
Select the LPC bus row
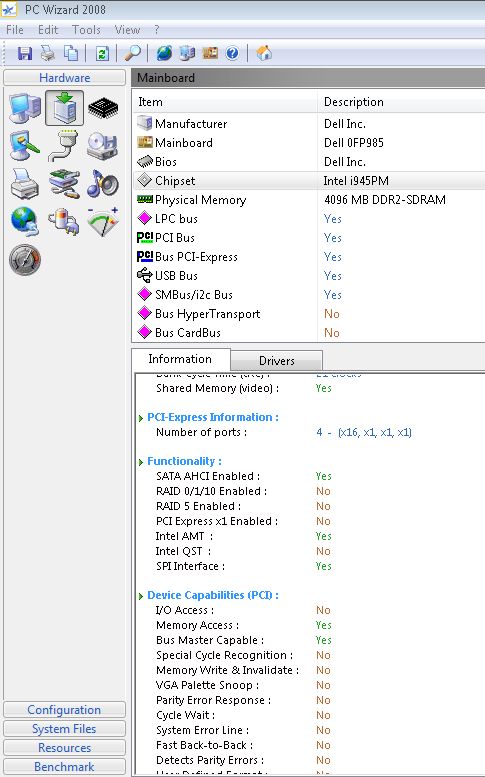[309, 219]
